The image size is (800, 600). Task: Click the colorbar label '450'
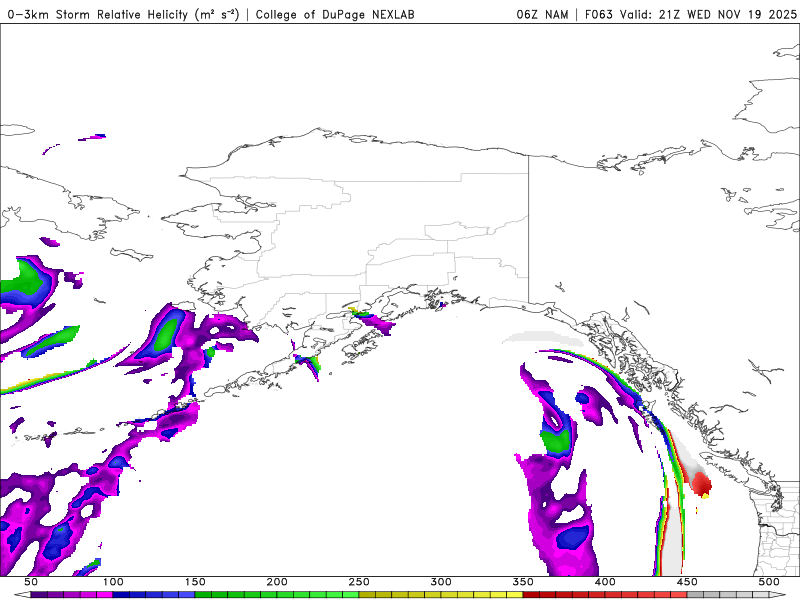click(687, 582)
